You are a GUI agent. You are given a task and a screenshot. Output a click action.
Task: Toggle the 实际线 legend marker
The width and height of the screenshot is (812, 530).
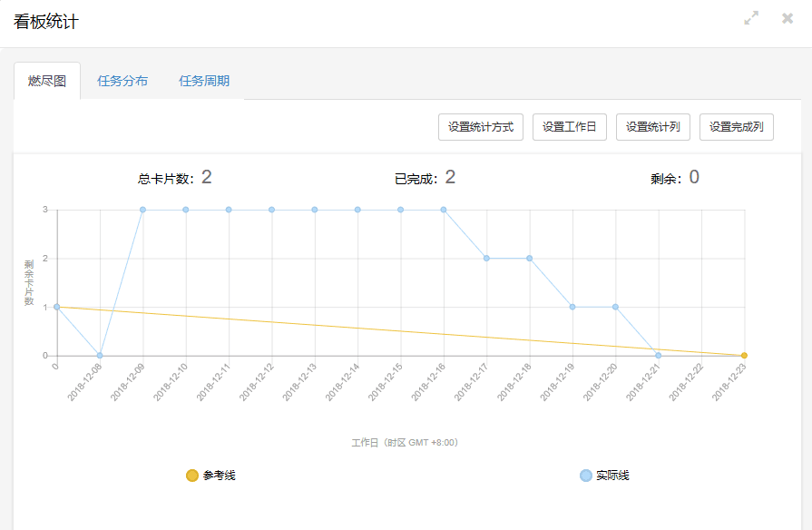coord(585,476)
